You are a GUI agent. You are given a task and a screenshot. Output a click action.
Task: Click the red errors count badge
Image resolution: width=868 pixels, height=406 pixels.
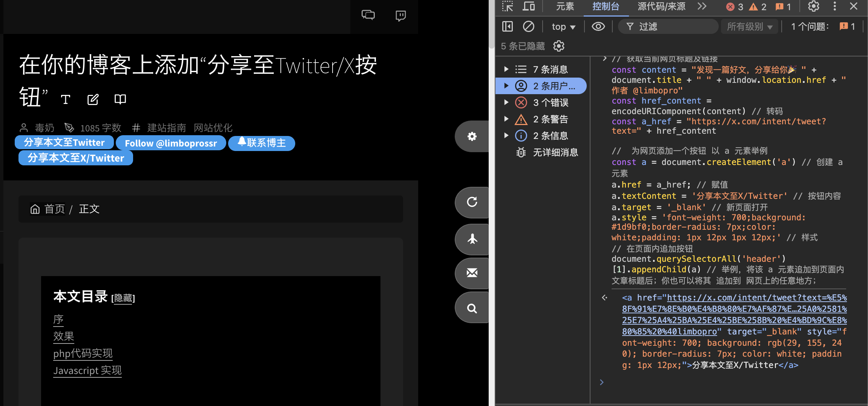[735, 7]
